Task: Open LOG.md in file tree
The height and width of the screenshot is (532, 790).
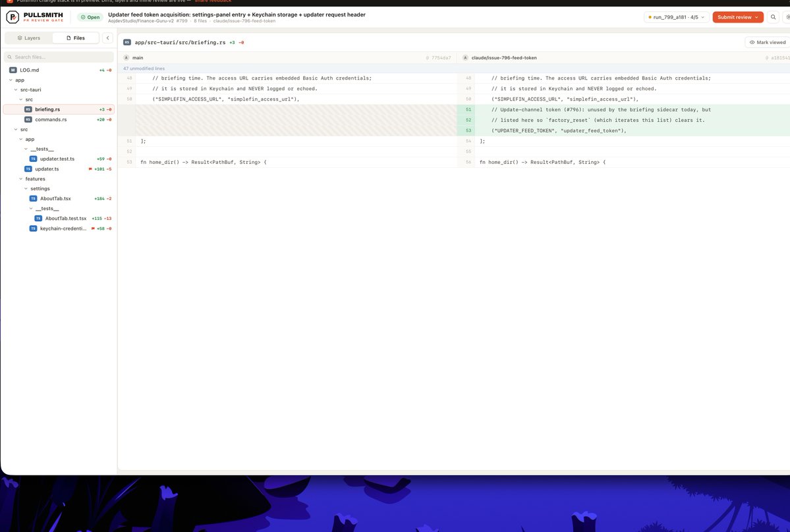Action: pyautogui.click(x=59, y=70)
